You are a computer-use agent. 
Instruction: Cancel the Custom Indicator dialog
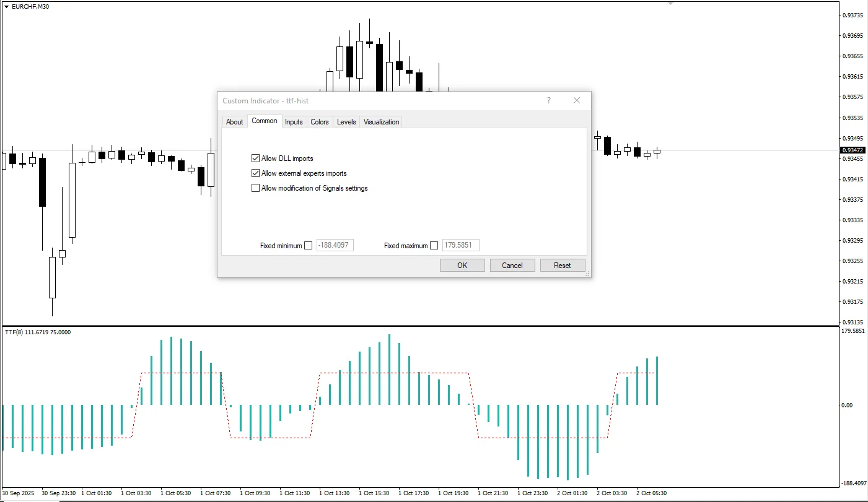click(512, 266)
